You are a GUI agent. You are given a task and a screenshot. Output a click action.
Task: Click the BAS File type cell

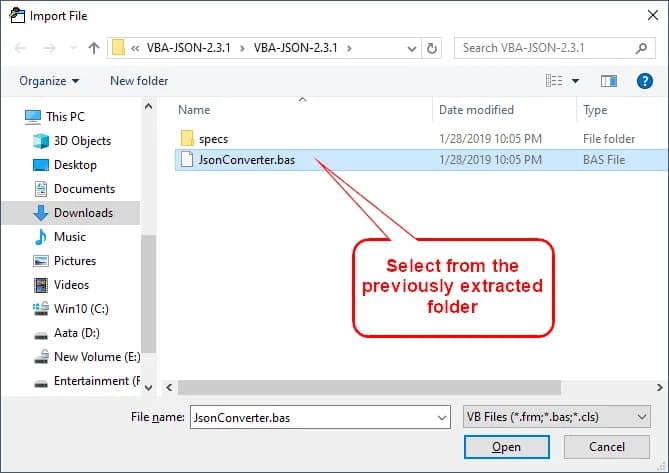pyautogui.click(x=604, y=160)
